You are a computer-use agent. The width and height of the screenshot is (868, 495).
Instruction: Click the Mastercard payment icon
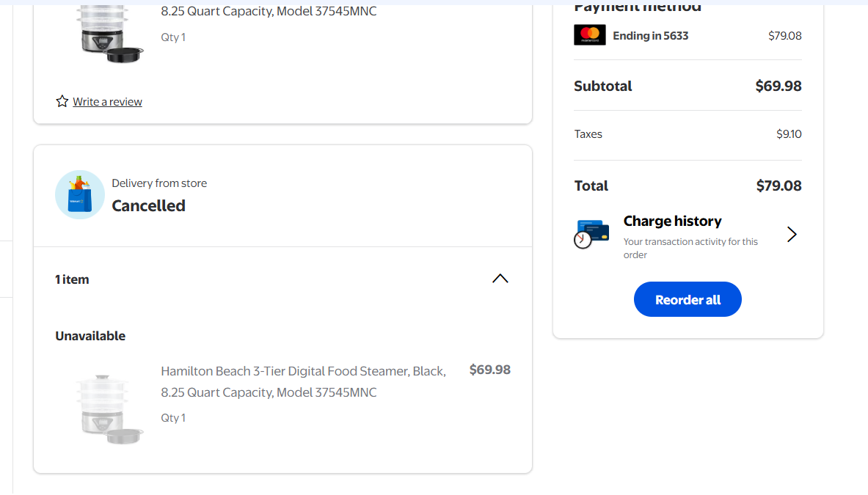click(590, 35)
